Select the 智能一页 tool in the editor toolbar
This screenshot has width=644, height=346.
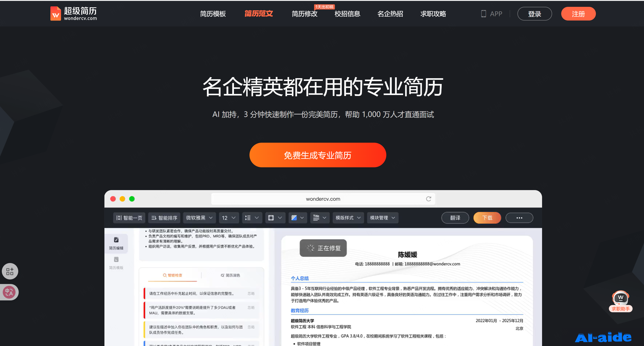click(x=129, y=218)
